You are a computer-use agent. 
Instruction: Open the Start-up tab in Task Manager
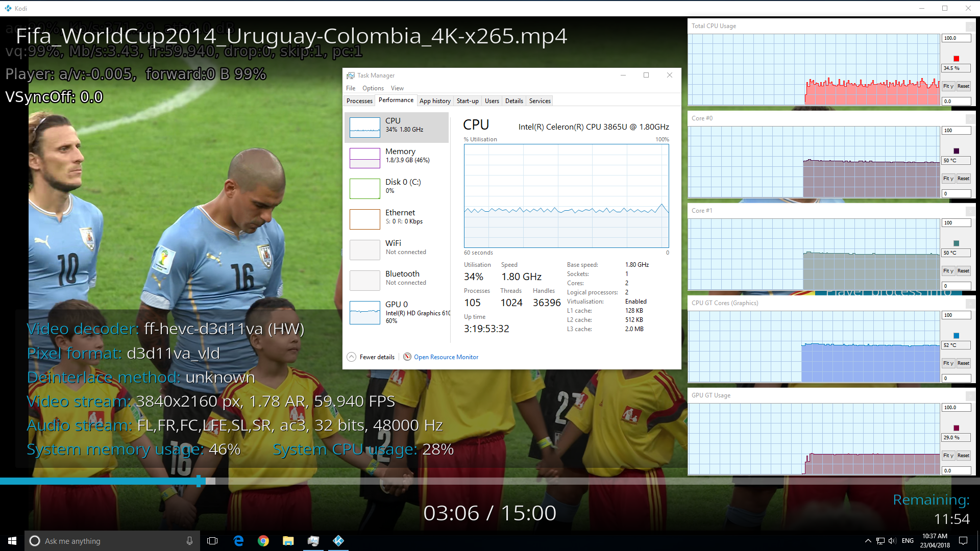click(x=468, y=101)
